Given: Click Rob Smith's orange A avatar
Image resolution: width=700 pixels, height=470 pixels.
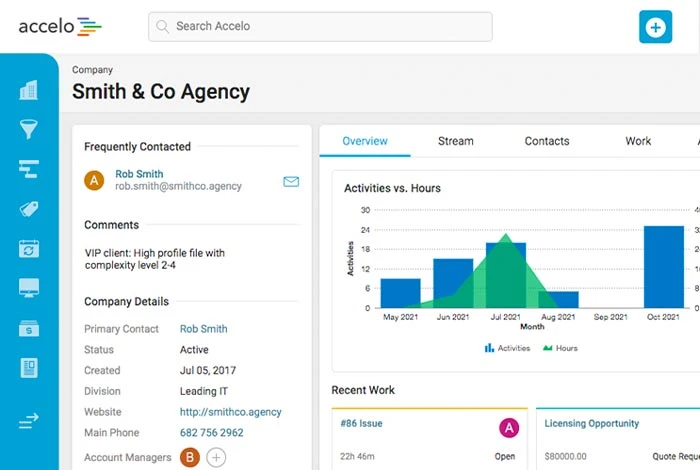Looking at the screenshot, I should (x=94, y=180).
